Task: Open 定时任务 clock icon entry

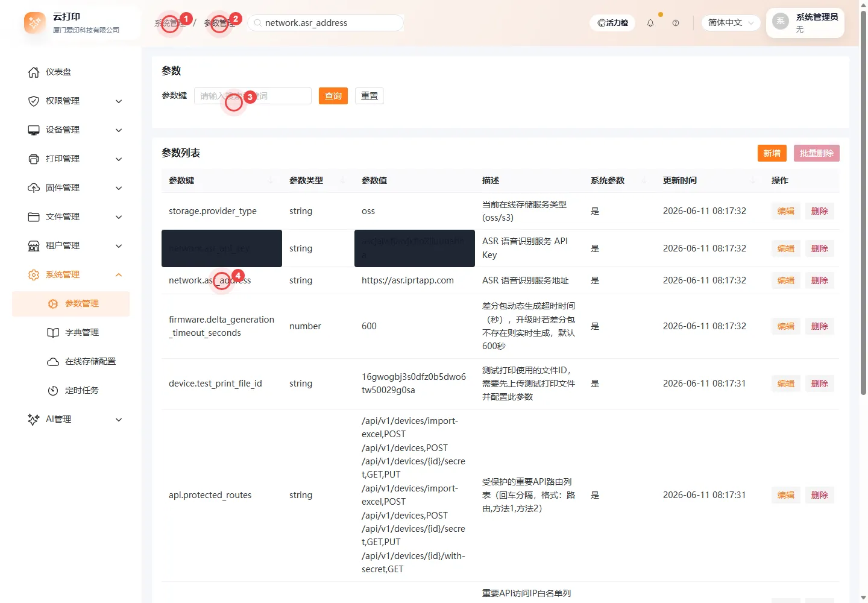Action: point(53,391)
